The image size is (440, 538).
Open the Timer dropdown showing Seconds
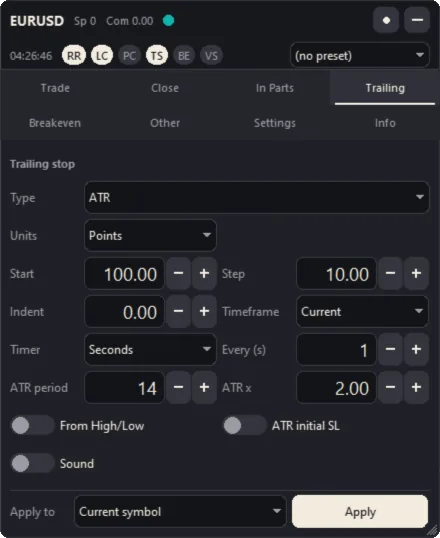click(150, 350)
